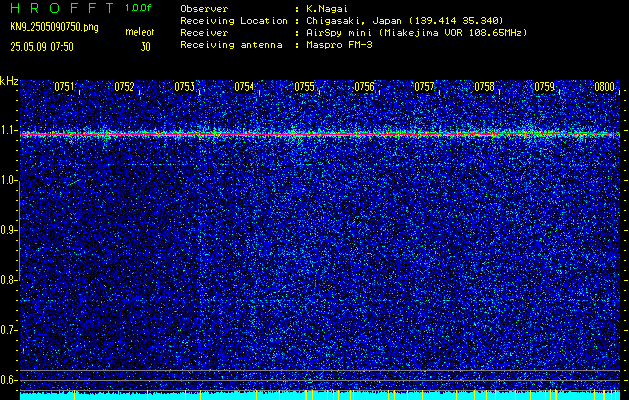Screen dimensions: 629x400
Task: Click the HROFFT title text
Action: coord(62,8)
